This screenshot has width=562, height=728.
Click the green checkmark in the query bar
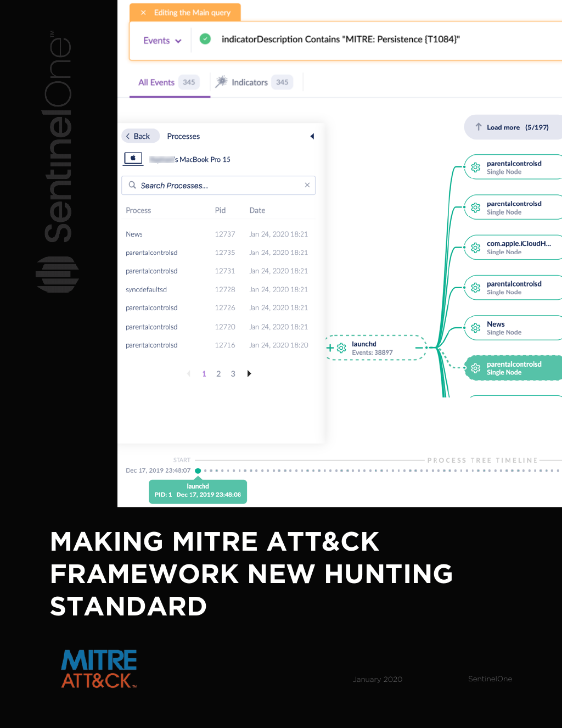click(205, 39)
